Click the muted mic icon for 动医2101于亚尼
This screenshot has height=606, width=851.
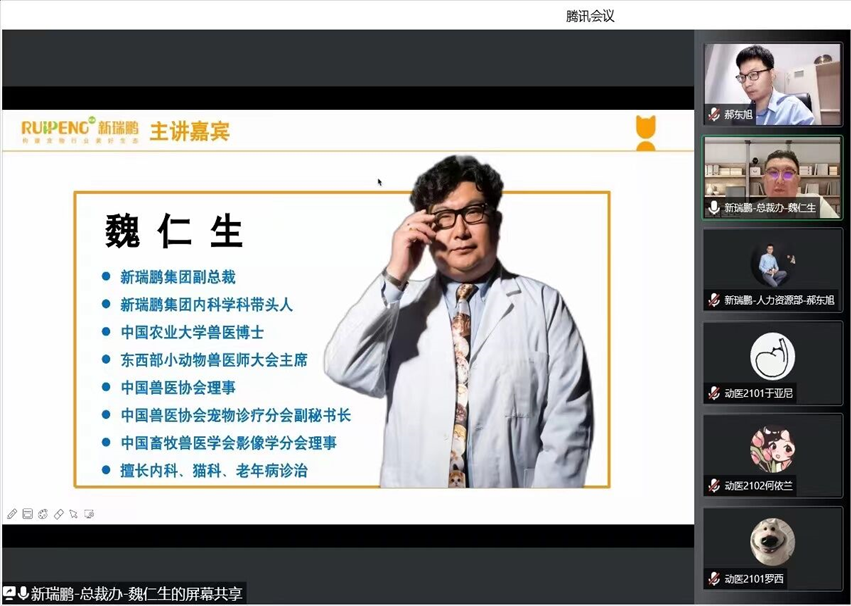click(714, 393)
